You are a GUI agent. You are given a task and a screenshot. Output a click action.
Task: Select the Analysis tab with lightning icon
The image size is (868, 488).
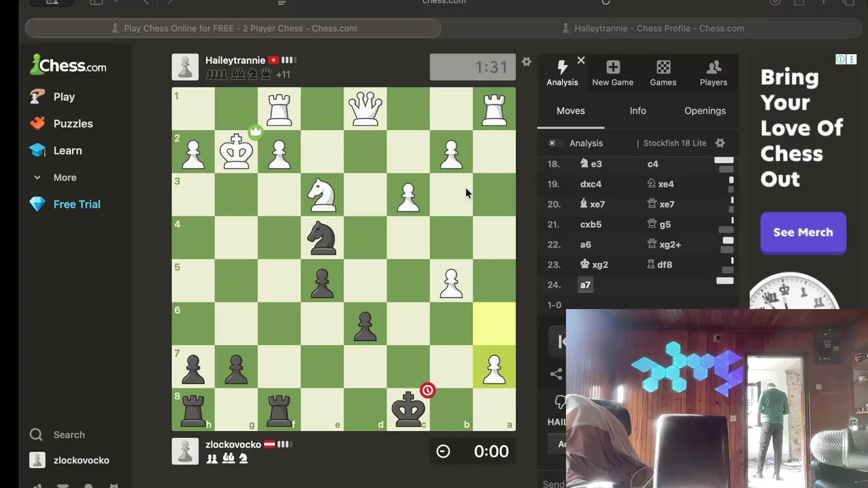pyautogui.click(x=562, y=73)
